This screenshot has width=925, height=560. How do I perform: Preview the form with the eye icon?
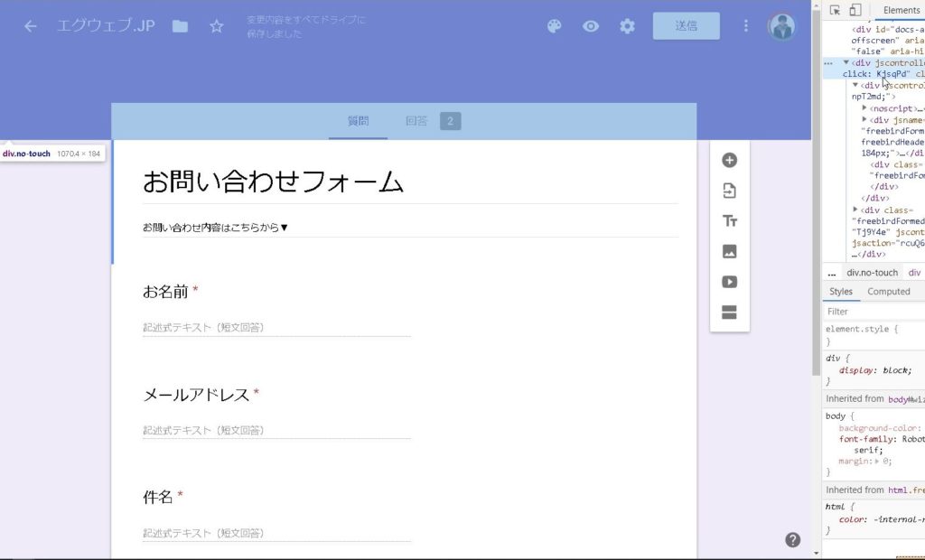tap(591, 26)
